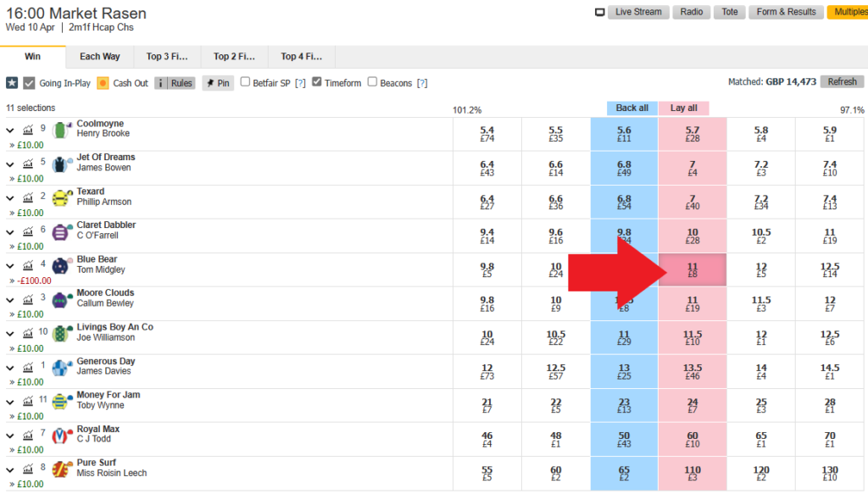Click the star favourite icon
868x494 pixels.
pyautogui.click(x=12, y=83)
